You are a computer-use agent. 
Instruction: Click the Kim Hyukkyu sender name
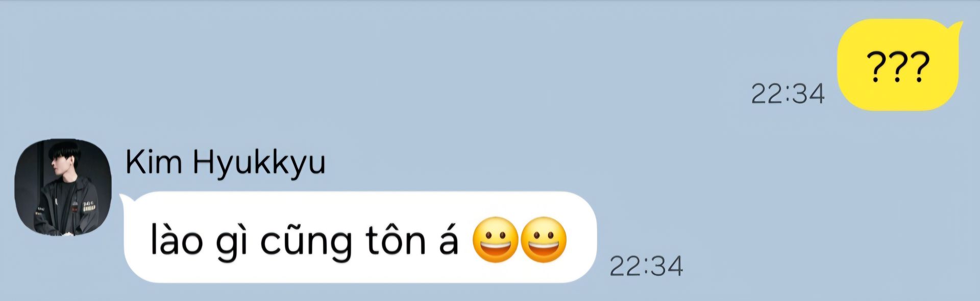coord(225,163)
